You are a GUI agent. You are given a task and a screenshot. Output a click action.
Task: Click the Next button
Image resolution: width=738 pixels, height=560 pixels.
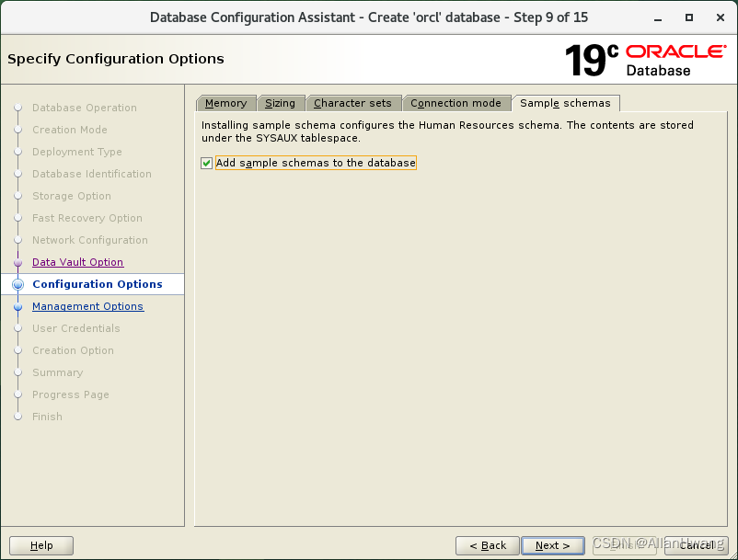[552, 545]
